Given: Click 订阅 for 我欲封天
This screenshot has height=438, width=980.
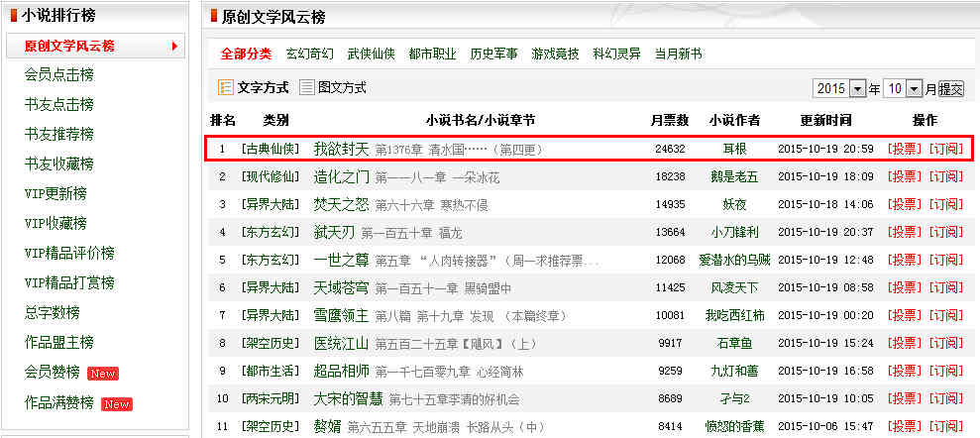Looking at the screenshot, I should 946,150.
